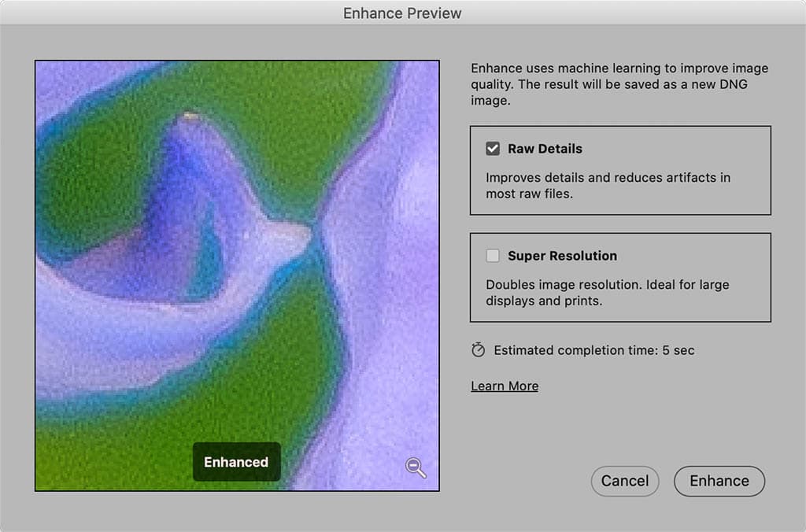Click the 'Enhance uses machine learning' paragraph
Image resolution: width=806 pixels, height=532 pixels.
pyautogui.click(x=619, y=84)
